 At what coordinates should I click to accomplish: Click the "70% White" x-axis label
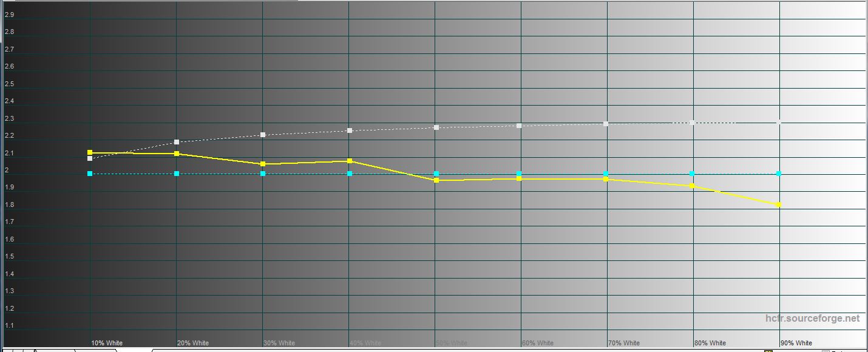point(624,343)
